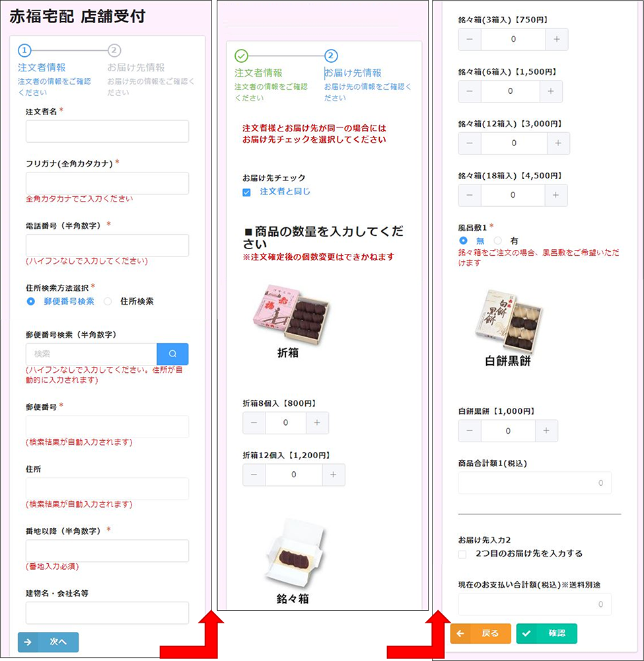Click the 住所 input field
The width and height of the screenshot is (644, 661).
(x=107, y=488)
